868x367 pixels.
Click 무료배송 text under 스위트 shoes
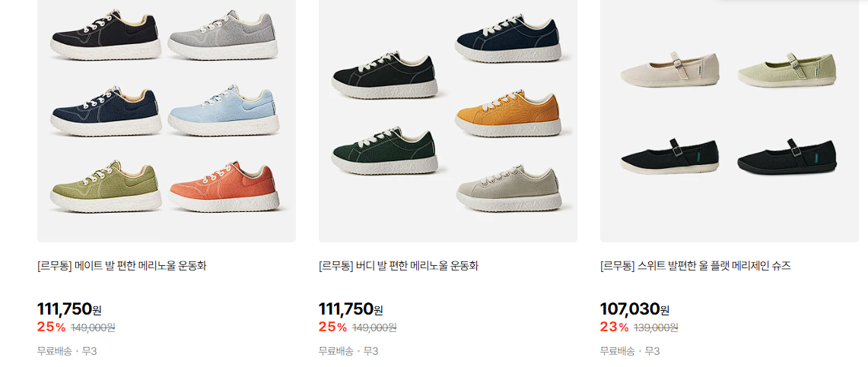point(617,351)
